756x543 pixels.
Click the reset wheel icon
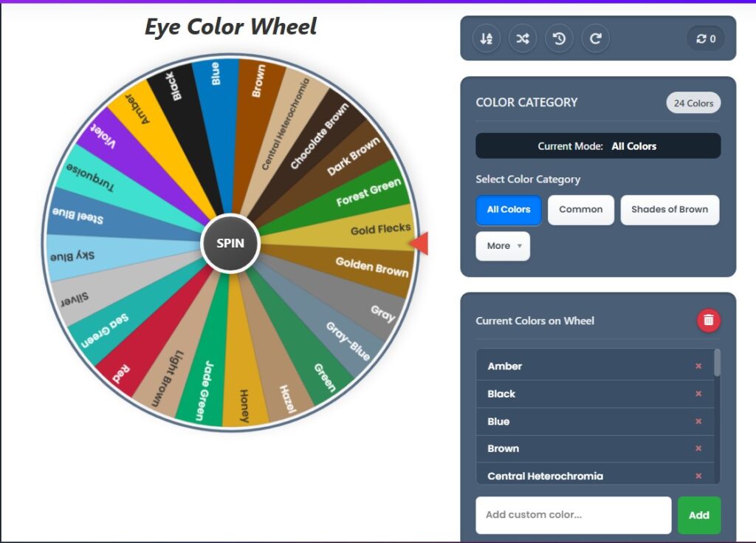(x=595, y=38)
